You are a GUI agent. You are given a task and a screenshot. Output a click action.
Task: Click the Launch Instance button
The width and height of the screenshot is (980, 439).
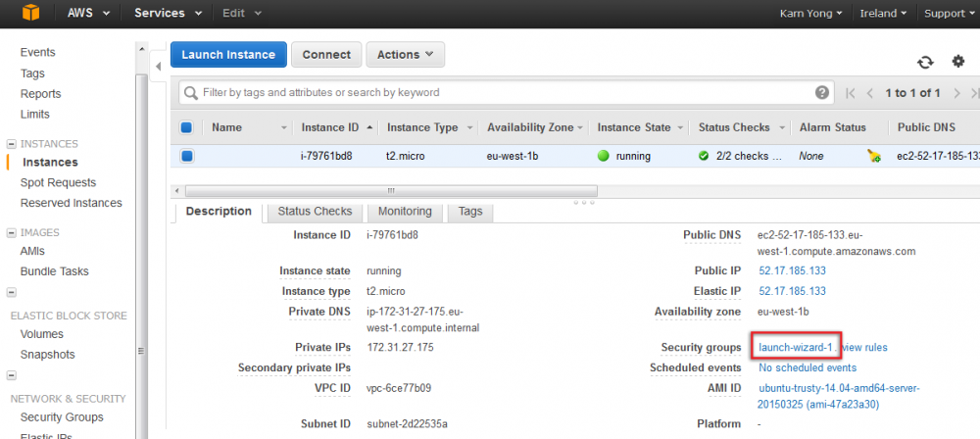tap(228, 55)
